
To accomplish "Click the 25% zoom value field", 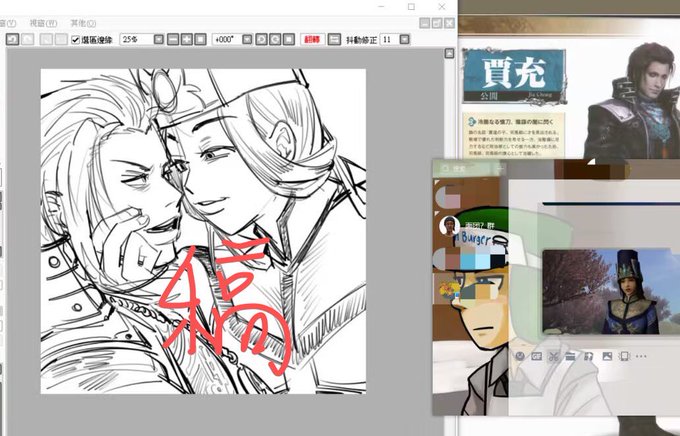I will pos(136,39).
